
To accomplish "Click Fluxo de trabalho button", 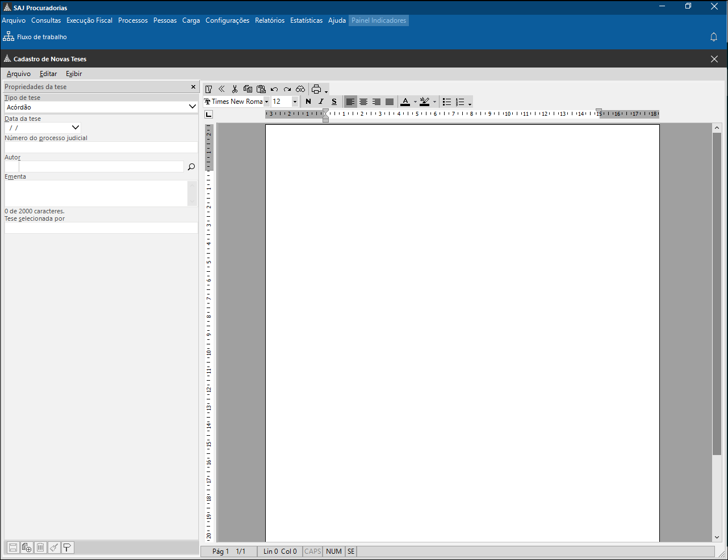I will tap(35, 37).
